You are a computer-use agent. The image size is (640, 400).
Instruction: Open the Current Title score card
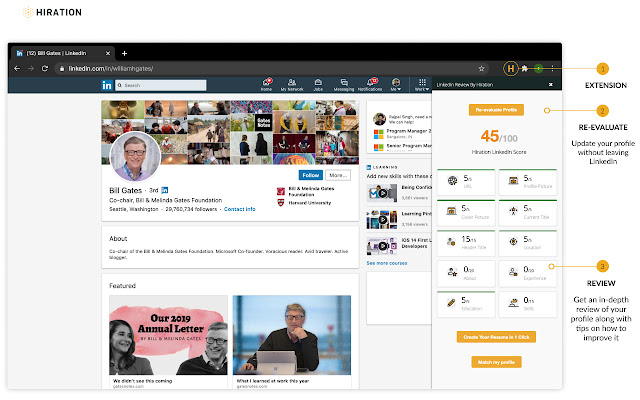[x=528, y=213]
